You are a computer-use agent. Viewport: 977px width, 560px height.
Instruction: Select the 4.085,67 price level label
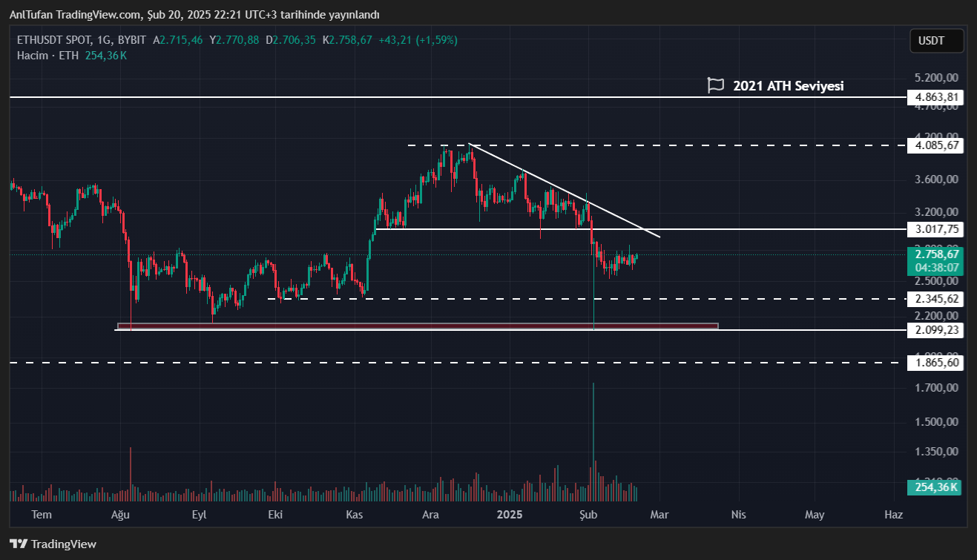pyautogui.click(x=937, y=146)
